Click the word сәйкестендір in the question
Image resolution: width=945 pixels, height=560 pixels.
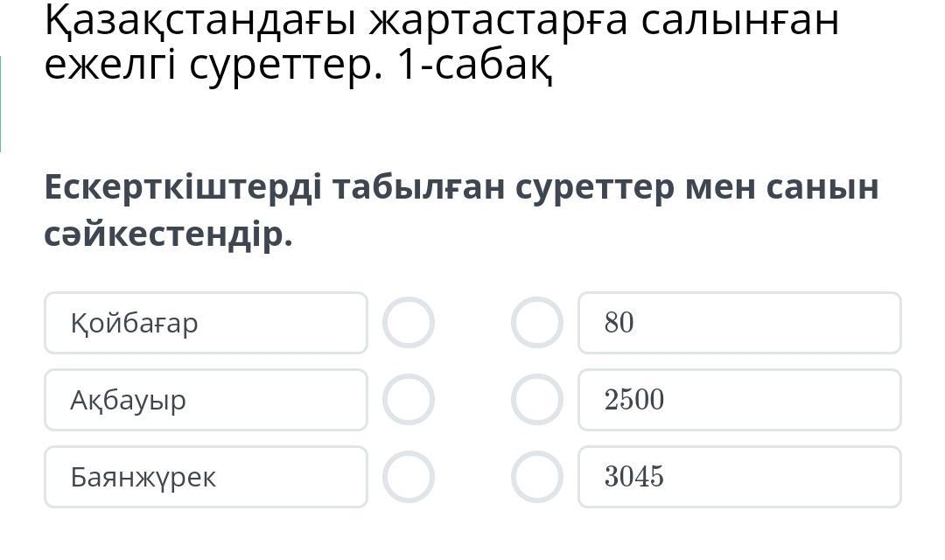pos(168,234)
